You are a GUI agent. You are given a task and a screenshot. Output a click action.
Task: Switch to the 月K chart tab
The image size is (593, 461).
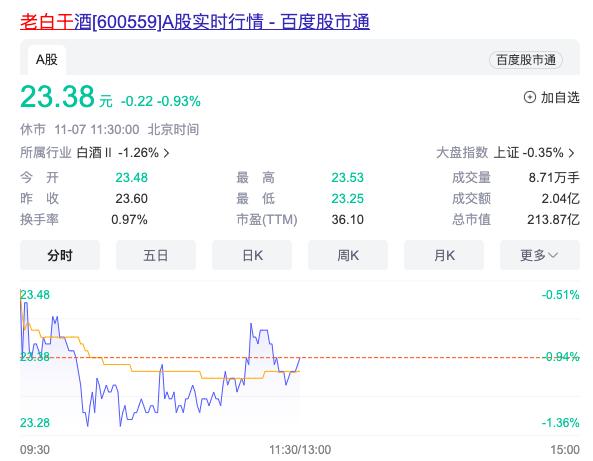[x=444, y=255]
